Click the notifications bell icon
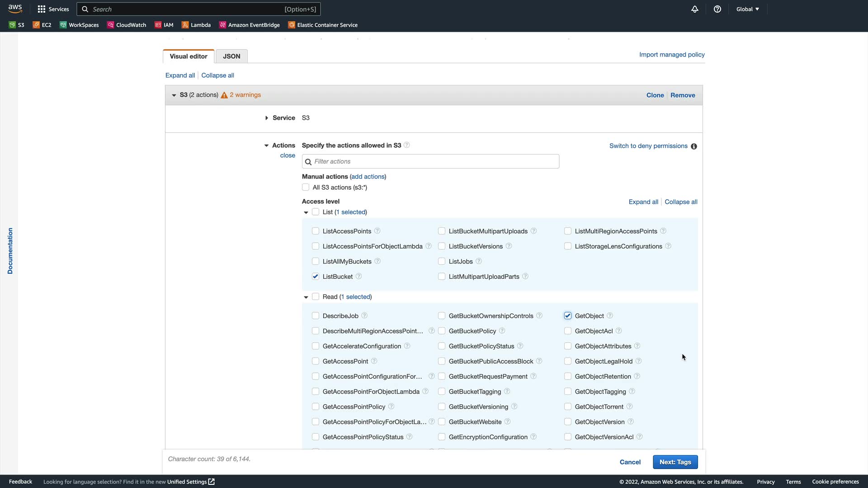This screenshot has height=488, width=868. (x=695, y=9)
